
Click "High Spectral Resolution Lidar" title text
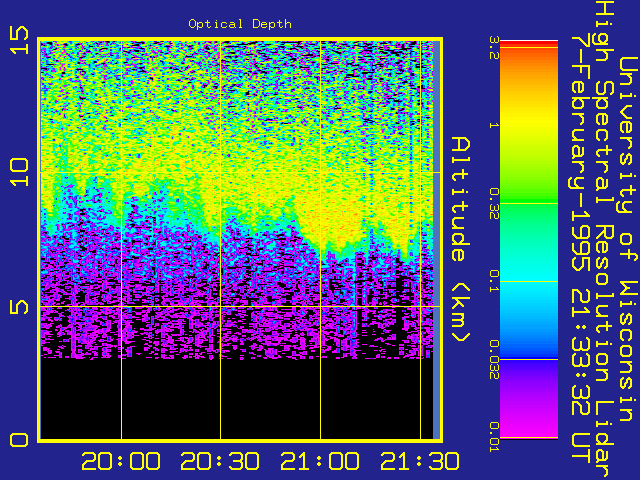[604, 240]
